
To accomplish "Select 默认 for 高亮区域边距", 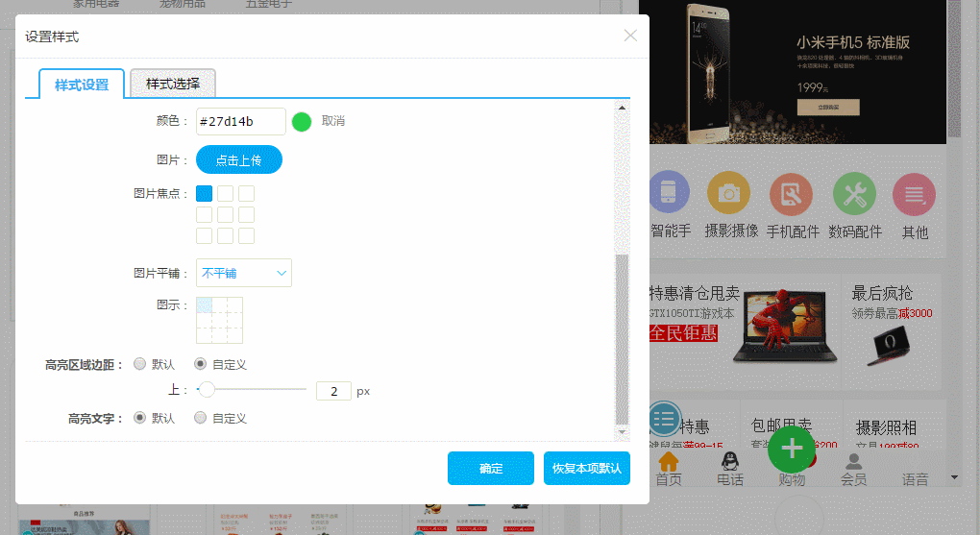I will point(140,364).
